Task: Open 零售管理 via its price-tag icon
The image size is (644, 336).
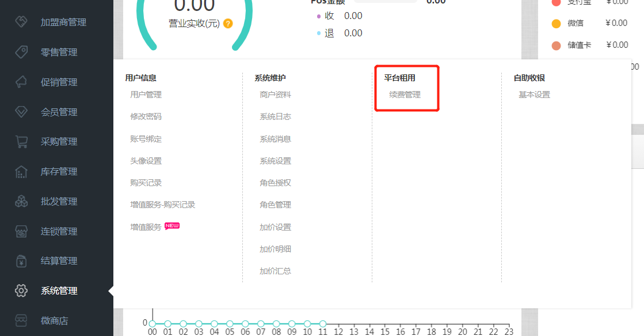Action: (21, 52)
